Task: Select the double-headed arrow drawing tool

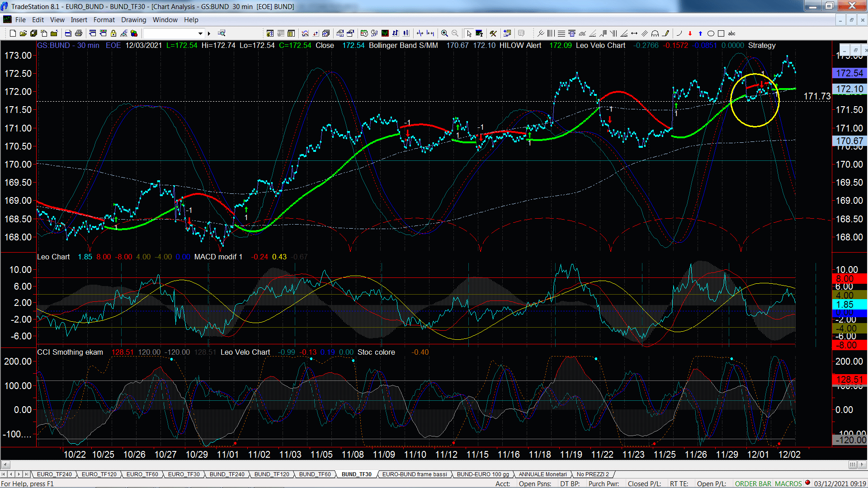Action: [x=634, y=33]
